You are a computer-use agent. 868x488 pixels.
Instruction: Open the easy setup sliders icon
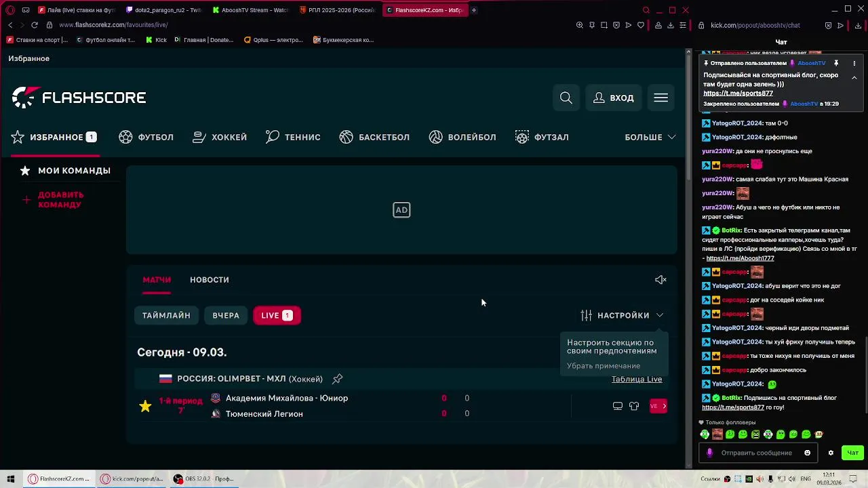[683, 25]
